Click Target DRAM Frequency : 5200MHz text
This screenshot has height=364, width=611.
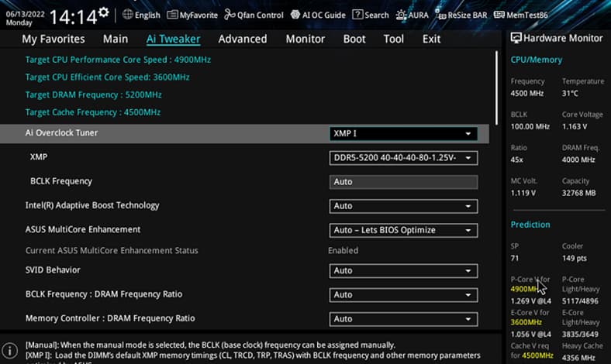point(94,94)
